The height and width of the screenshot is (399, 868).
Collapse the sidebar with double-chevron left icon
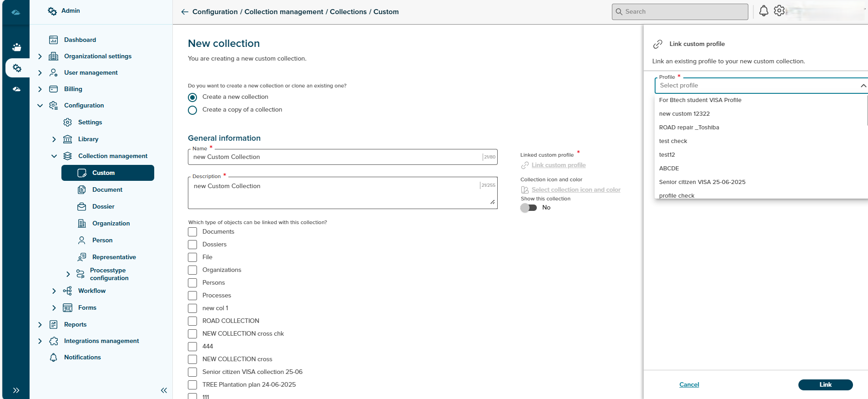click(164, 390)
